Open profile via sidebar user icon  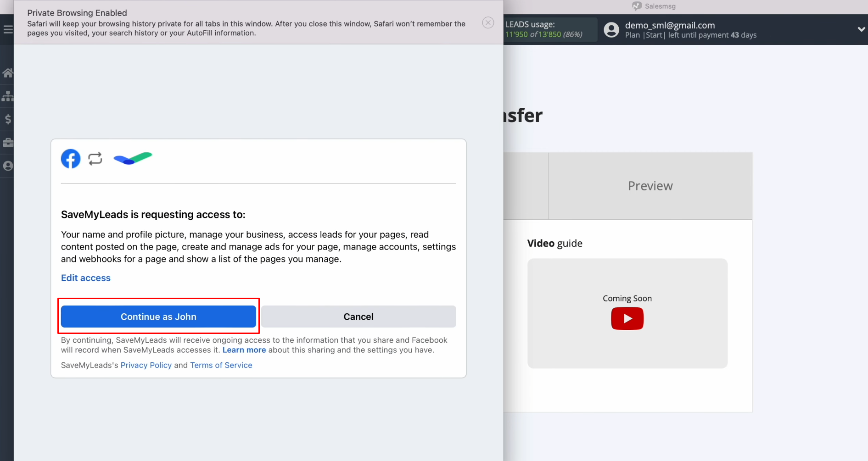(8, 166)
